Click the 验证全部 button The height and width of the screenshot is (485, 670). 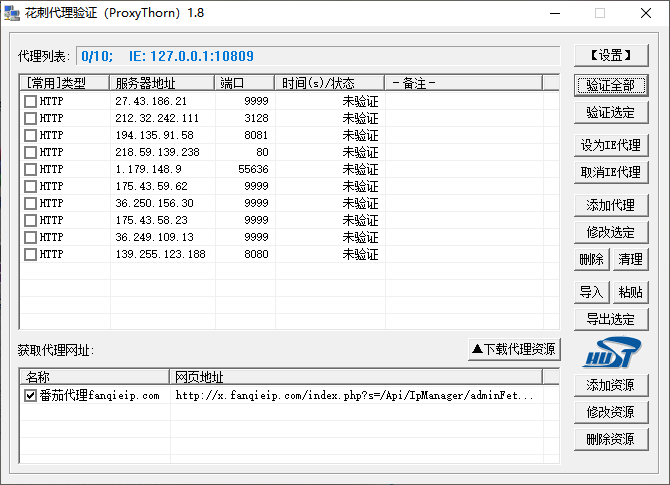pyautogui.click(x=611, y=85)
